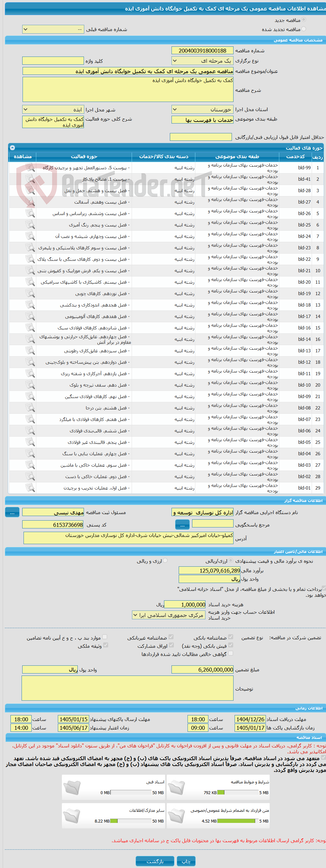Open the نوع برگزاری dropdown
Image resolution: width=326 pixels, height=868 pixels.
pos(203,61)
